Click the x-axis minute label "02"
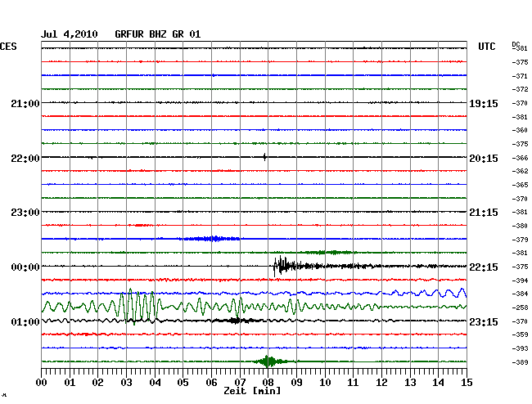The width and height of the screenshot is (532, 404). (97, 383)
